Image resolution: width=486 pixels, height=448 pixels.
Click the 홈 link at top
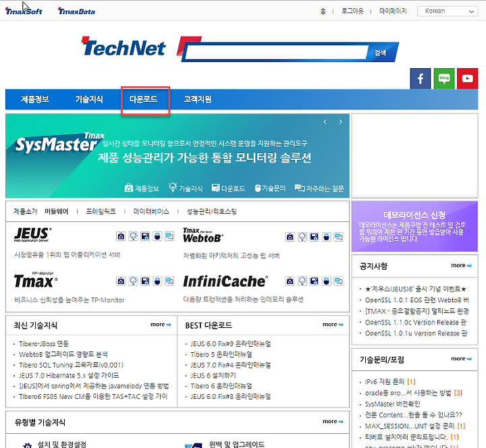tap(323, 11)
